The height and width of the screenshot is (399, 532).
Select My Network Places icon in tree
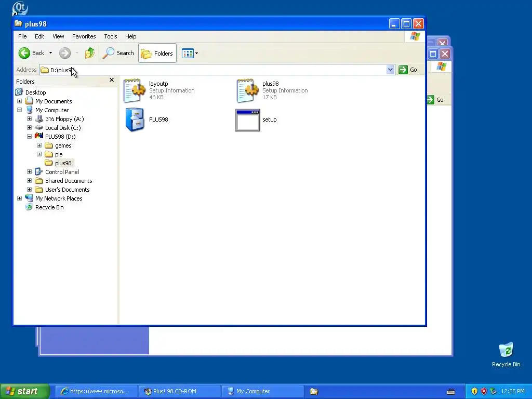(29, 198)
